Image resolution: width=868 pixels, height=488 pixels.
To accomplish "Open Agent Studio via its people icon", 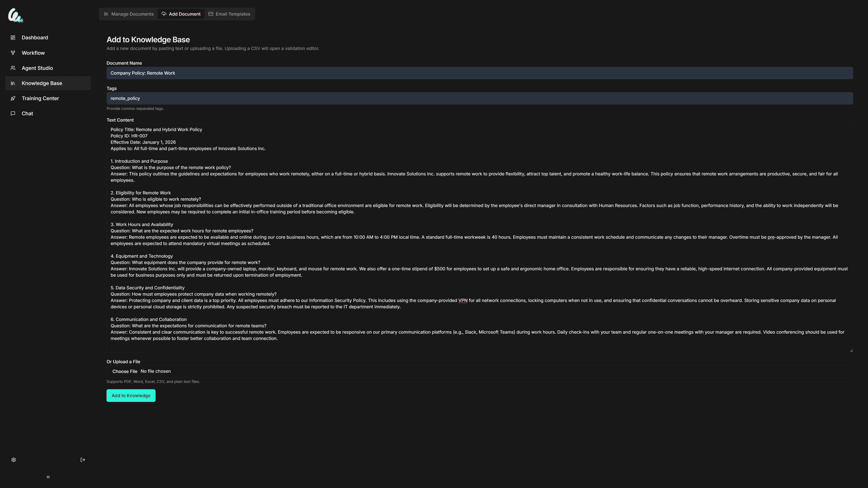I will [x=13, y=68].
